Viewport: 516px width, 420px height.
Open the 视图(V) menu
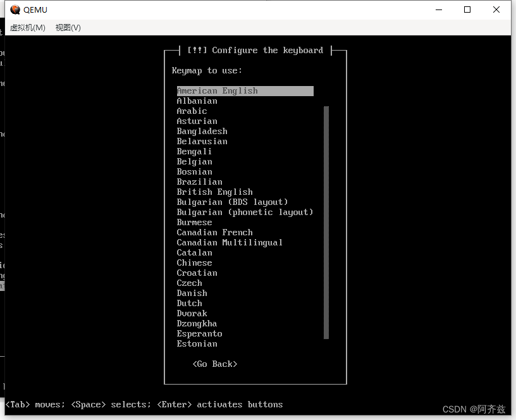tap(66, 27)
